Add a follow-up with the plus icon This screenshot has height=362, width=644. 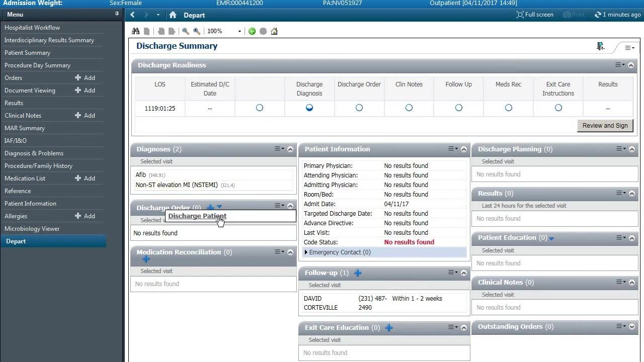click(x=358, y=273)
